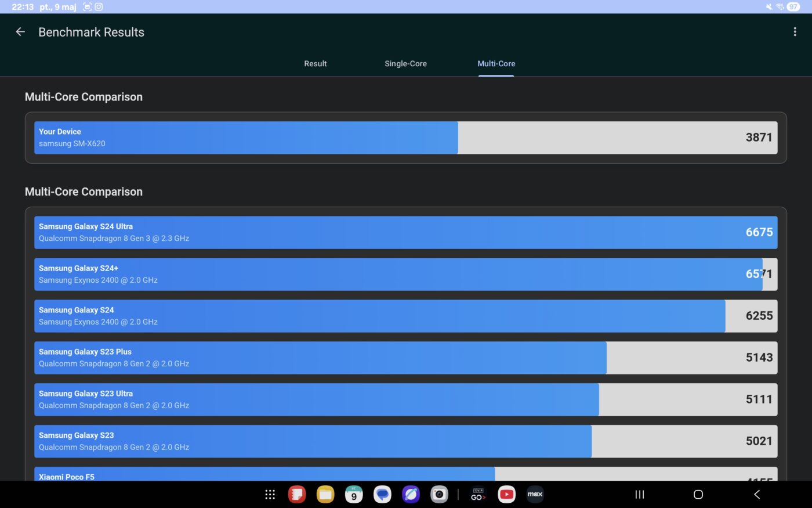Click the score 5021

[759, 441]
